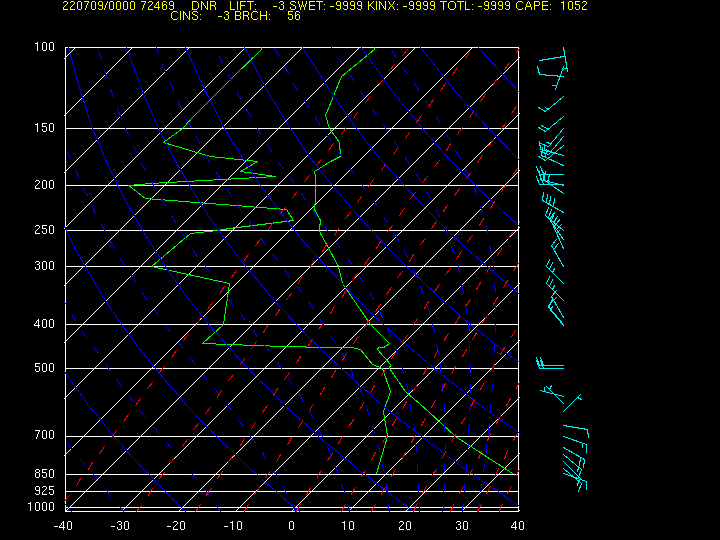720x540 pixels.
Task: Click the 0 temperature axis label
Action: [291, 526]
